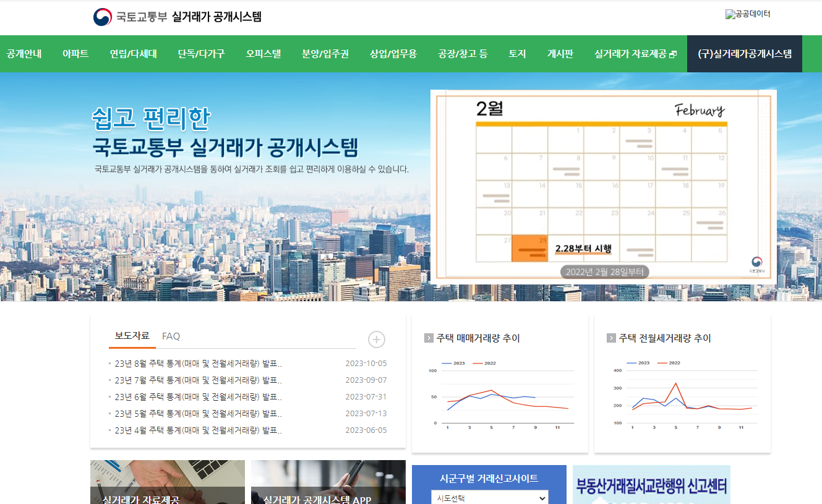Open the February calendar banner image

[604, 187]
